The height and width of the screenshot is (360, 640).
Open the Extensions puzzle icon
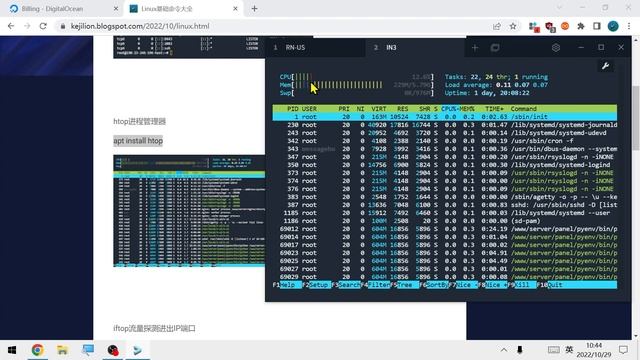581,26
